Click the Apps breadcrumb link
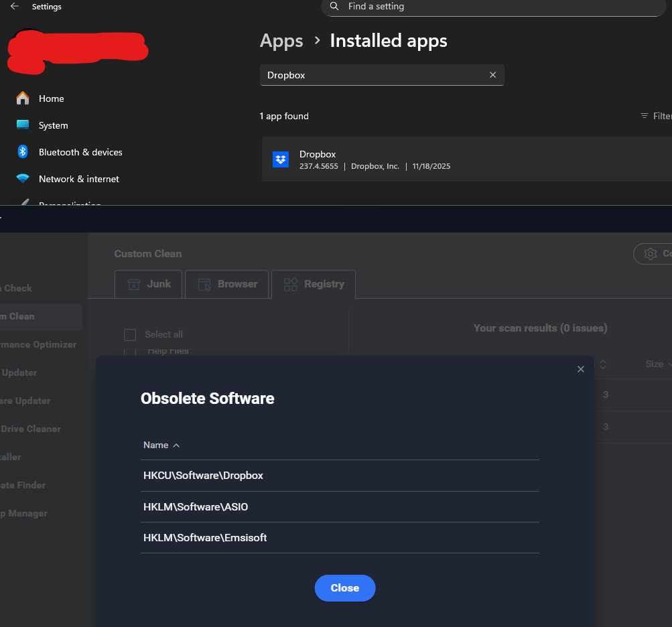Screen dimensions: 672x627 tap(281, 41)
